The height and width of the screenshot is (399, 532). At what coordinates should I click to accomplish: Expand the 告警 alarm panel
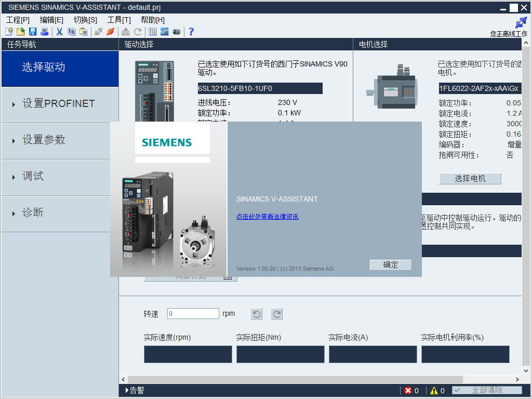pos(135,391)
